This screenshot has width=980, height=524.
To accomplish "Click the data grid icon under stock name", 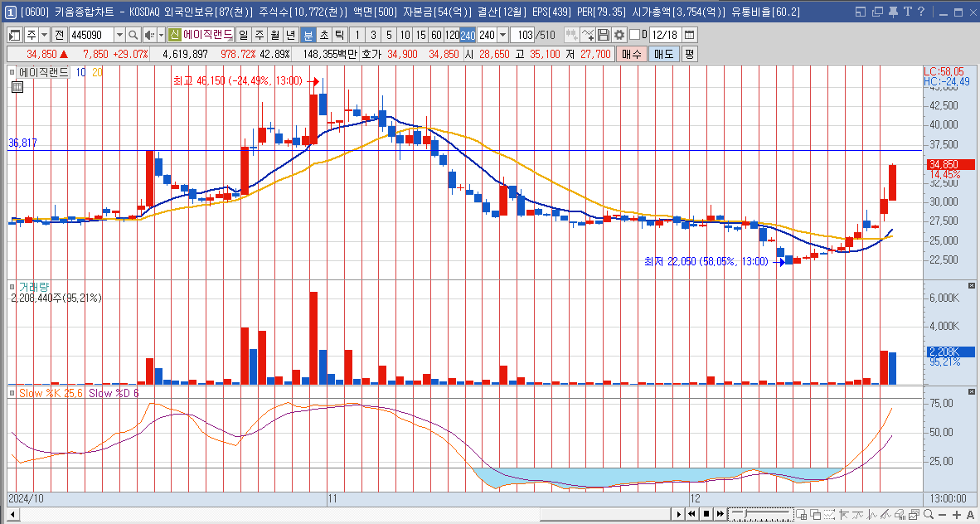I will (x=17, y=88).
